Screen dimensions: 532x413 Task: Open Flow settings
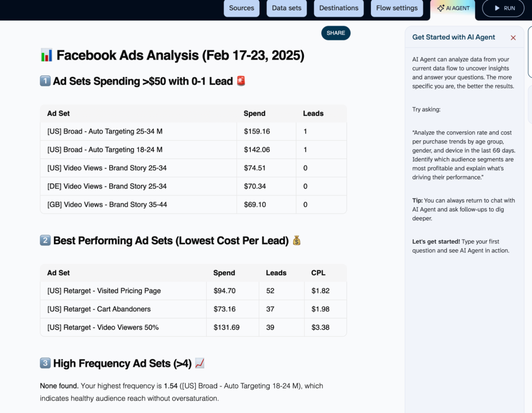(396, 8)
